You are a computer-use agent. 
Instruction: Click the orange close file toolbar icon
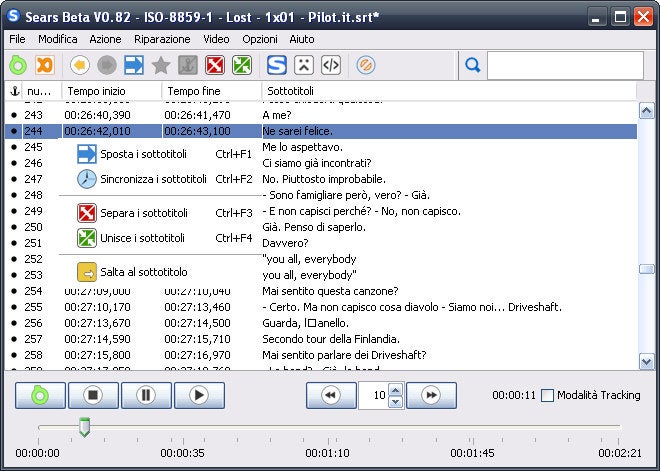point(45,66)
